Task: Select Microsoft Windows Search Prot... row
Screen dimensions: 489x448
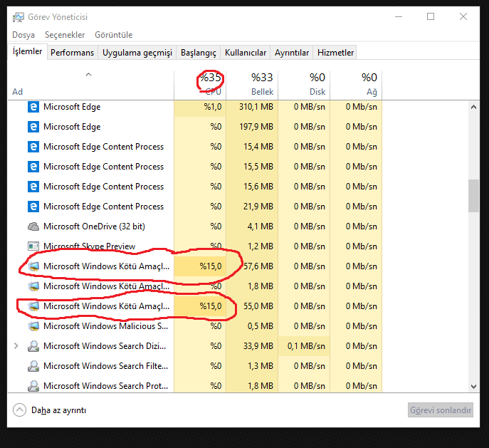Action: pos(195,386)
